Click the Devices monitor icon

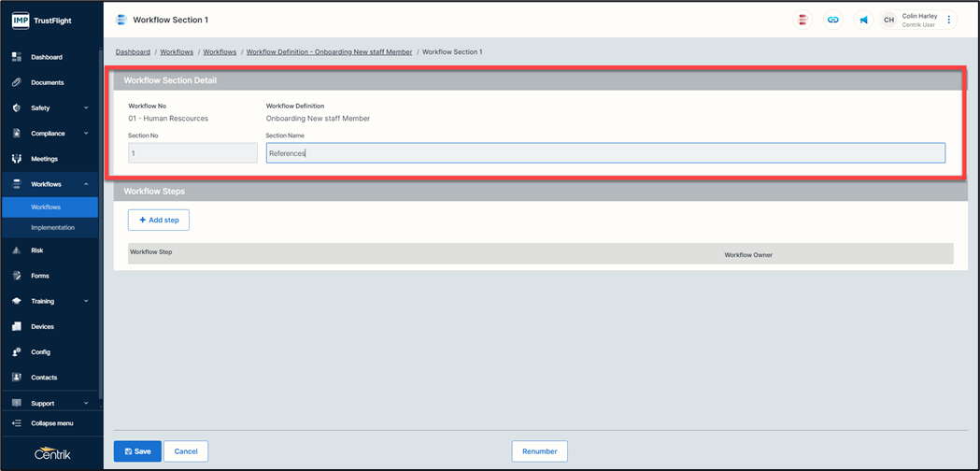(17, 326)
